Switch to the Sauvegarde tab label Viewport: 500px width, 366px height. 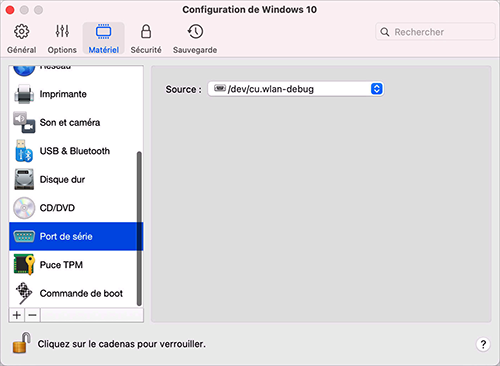pyautogui.click(x=195, y=50)
